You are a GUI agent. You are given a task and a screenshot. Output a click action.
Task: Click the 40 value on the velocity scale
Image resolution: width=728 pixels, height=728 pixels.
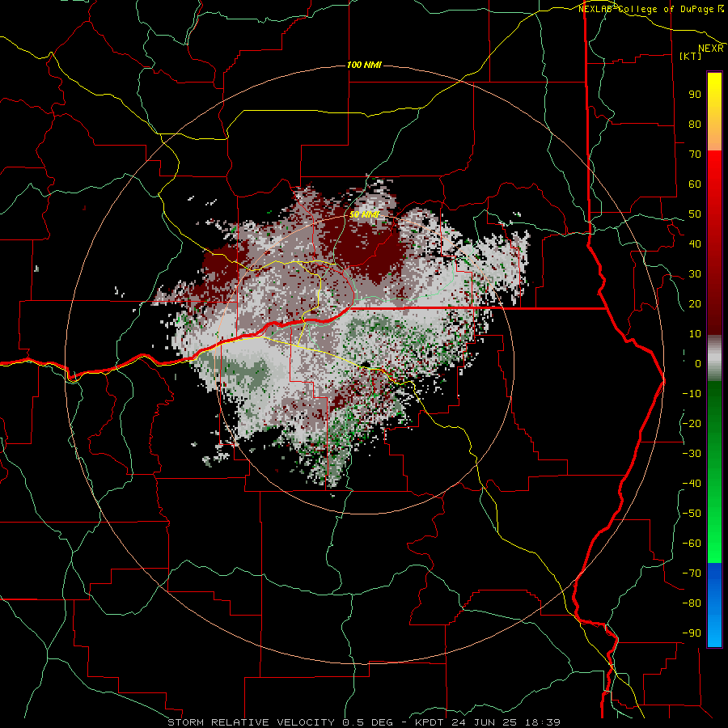[695, 243]
